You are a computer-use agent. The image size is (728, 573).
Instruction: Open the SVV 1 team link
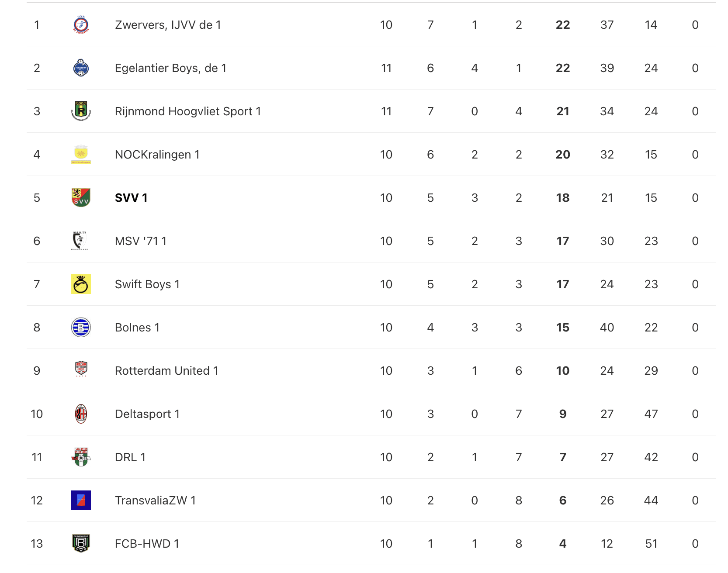[131, 198]
